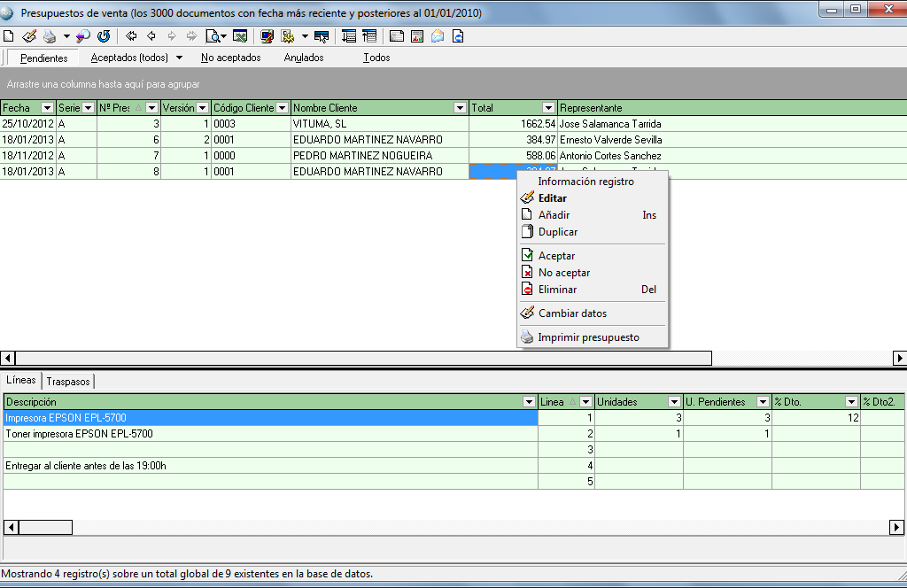This screenshot has width=907, height=588.
Task: Open the Serie column filter dropdown
Action: tap(88, 108)
